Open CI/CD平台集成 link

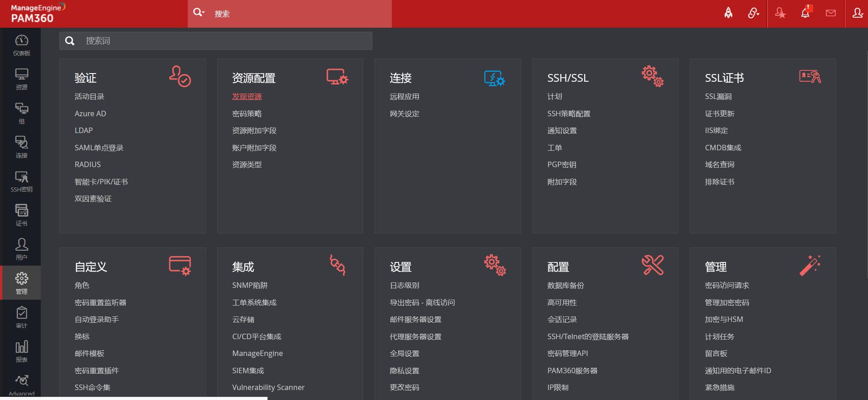point(257,336)
